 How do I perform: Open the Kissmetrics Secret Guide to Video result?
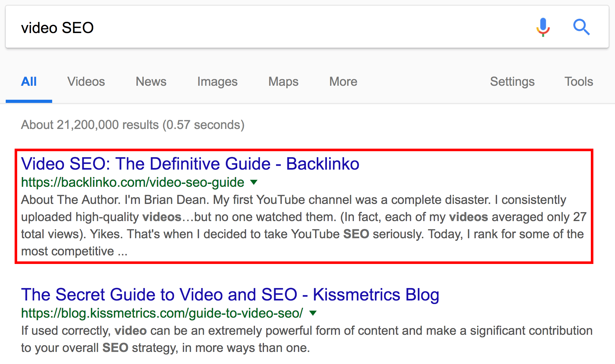click(x=230, y=295)
